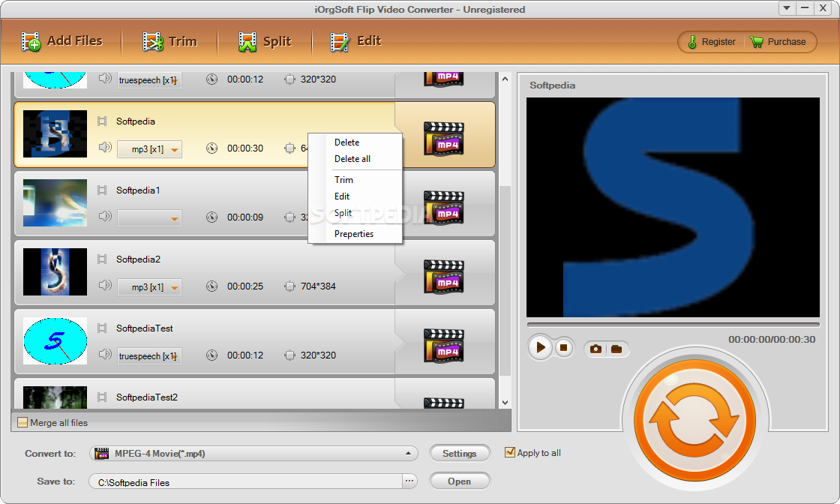Click the clock icon next to 00:00:25
Image resolution: width=840 pixels, height=504 pixels.
(212, 286)
